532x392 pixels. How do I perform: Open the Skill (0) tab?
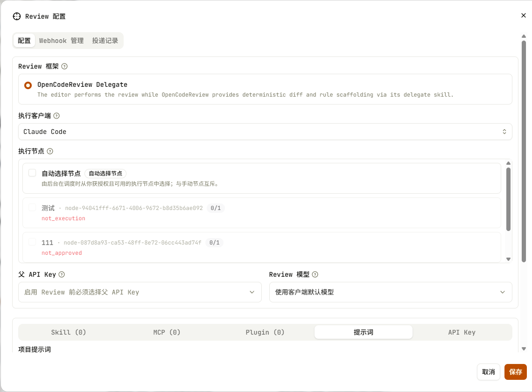(x=69, y=332)
